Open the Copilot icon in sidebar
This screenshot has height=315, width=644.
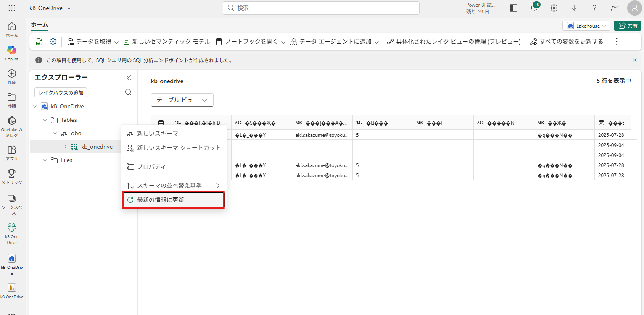[x=12, y=50]
